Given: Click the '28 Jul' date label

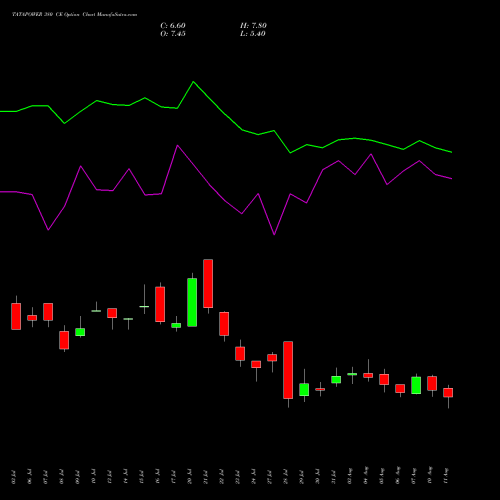Looking at the screenshot, I should (x=286, y=477).
